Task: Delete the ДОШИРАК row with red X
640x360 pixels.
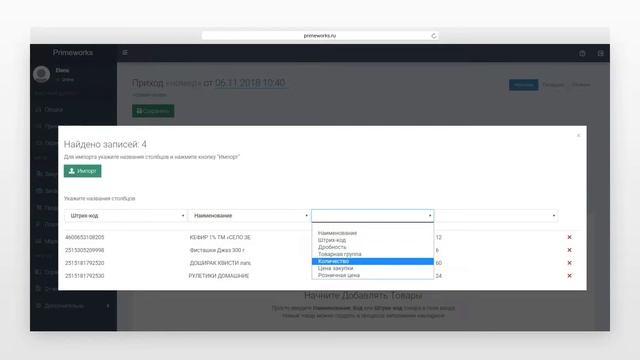Action: tap(569, 263)
